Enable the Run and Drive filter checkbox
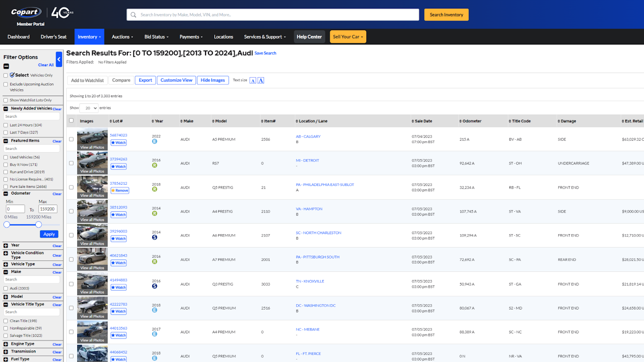Image resolution: width=644 pixels, height=362 pixels. [x=6, y=172]
